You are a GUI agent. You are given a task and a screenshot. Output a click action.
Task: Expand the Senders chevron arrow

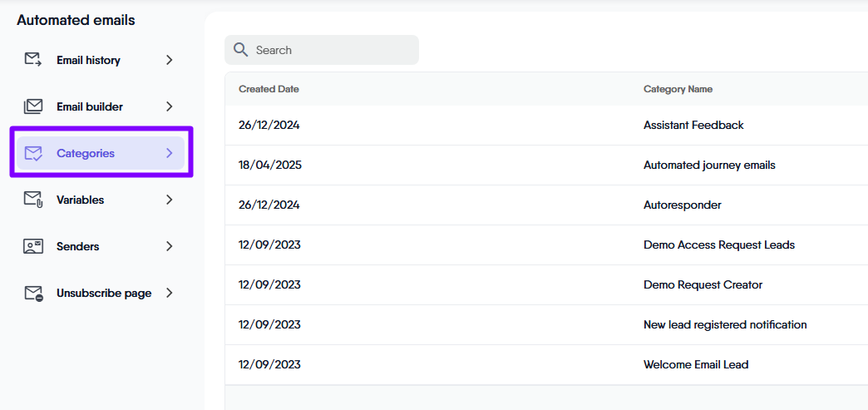click(169, 246)
